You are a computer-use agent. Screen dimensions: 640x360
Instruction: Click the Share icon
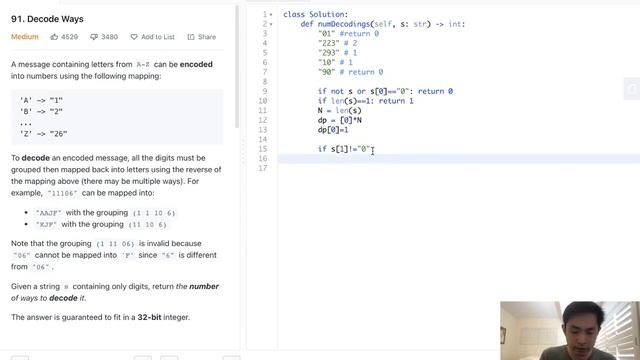coord(191,37)
